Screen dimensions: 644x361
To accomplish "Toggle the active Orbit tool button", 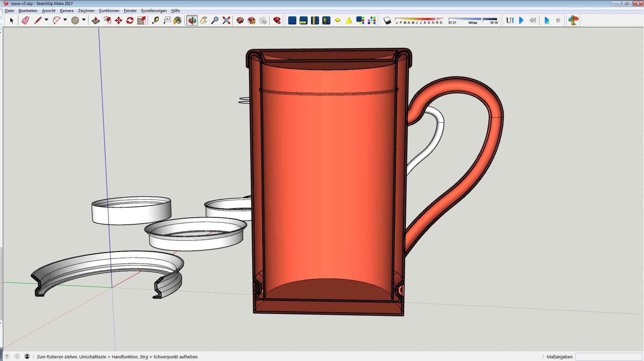I will [x=192, y=20].
